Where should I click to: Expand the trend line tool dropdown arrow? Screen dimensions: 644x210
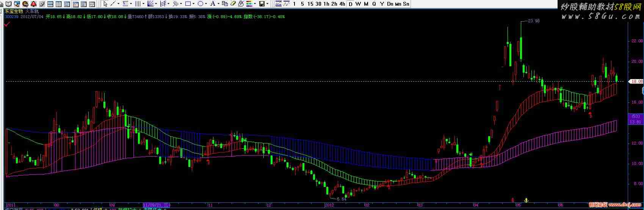[119, 4]
